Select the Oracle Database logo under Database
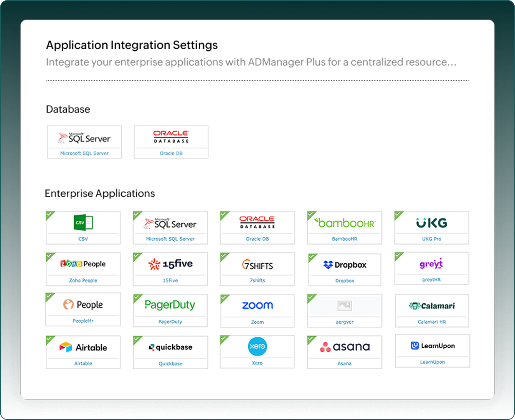 pos(171,136)
